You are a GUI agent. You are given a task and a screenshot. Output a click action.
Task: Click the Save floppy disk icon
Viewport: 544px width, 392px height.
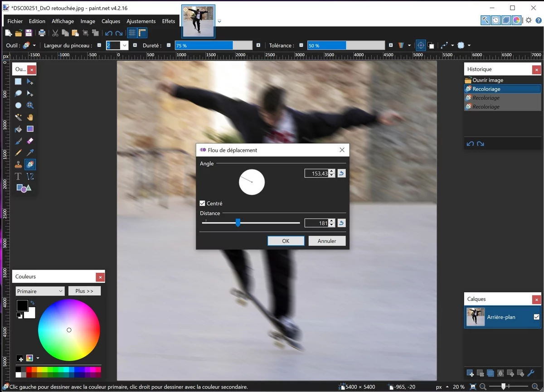point(29,33)
